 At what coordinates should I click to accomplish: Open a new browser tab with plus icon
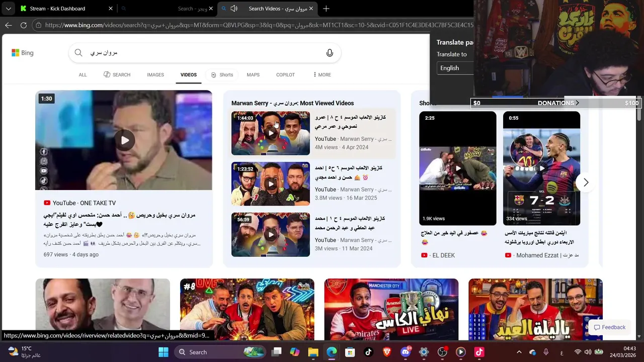pos(326,9)
